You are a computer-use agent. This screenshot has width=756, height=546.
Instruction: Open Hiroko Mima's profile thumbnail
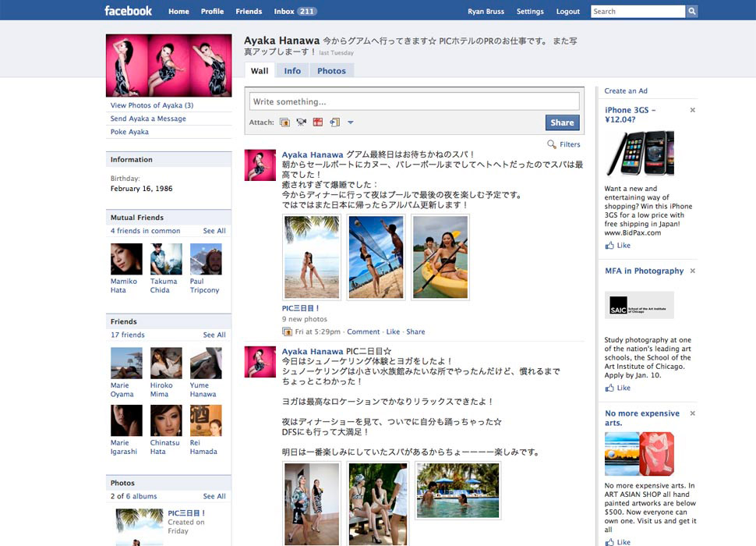[x=166, y=363]
